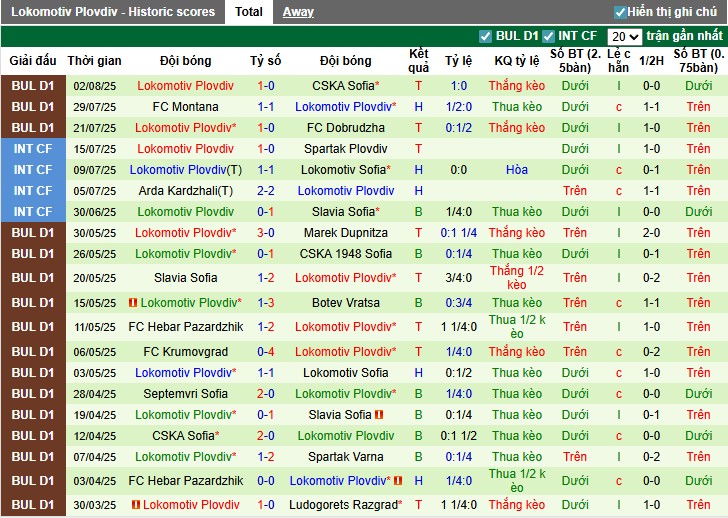Switch to the Total tab

click(x=249, y=12)
